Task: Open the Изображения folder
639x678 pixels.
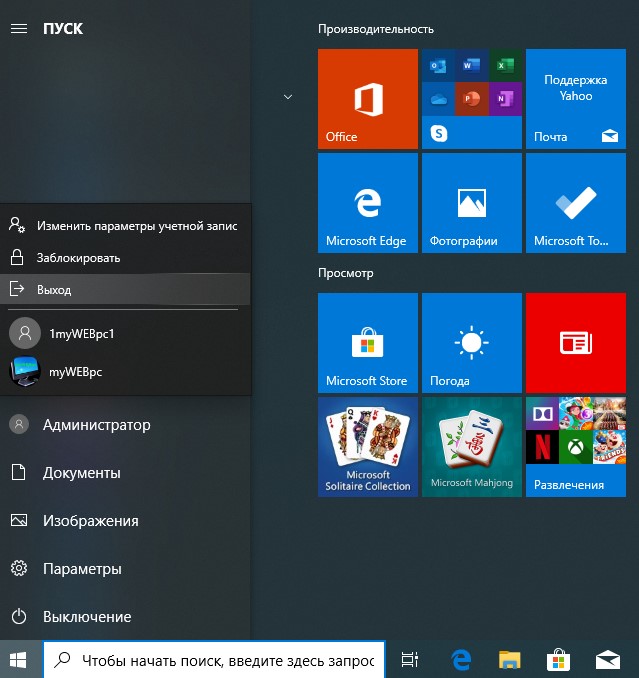Action: (x=125, y=521)
